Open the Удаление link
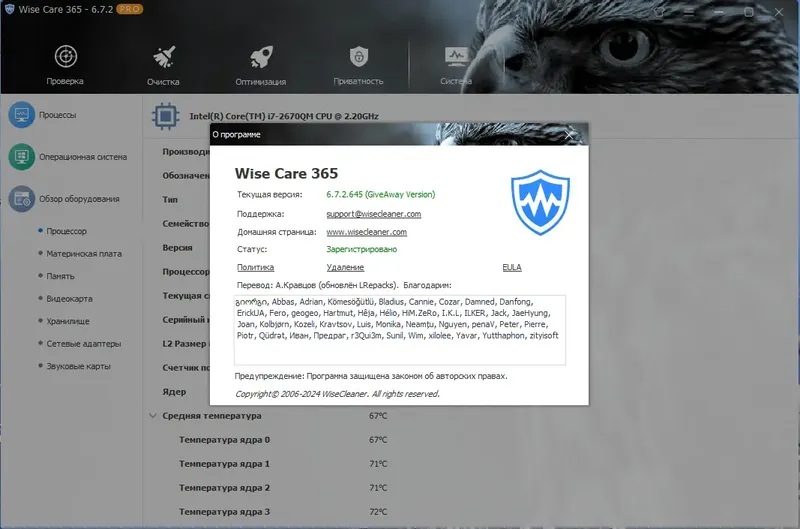Screen dimensions: 800x529 tap(345, 267)
